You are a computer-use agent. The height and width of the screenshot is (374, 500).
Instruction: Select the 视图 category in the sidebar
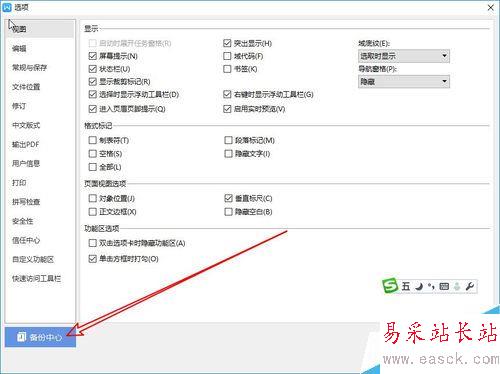pyautogui.click(x=40, y=29)
